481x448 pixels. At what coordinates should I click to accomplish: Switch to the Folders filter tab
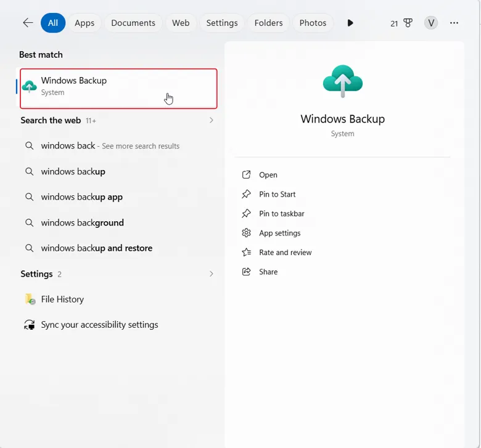tap(268, 23)
